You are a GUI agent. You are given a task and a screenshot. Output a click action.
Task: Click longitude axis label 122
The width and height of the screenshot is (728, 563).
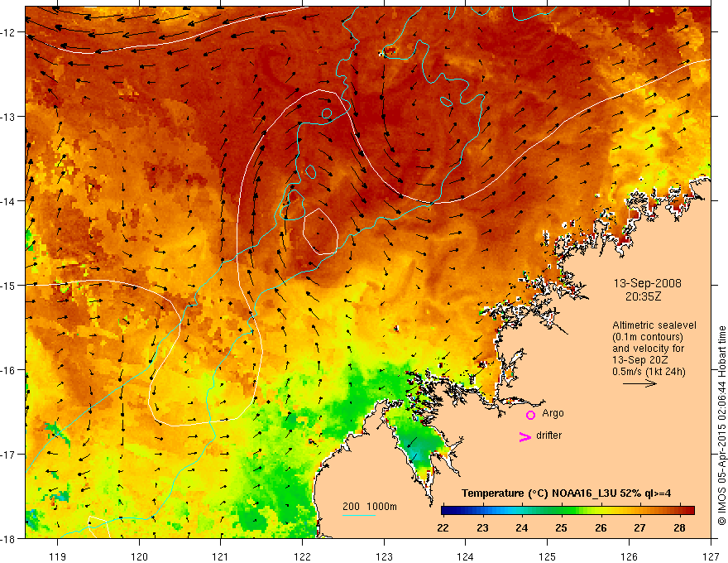[x=302, y=557]
